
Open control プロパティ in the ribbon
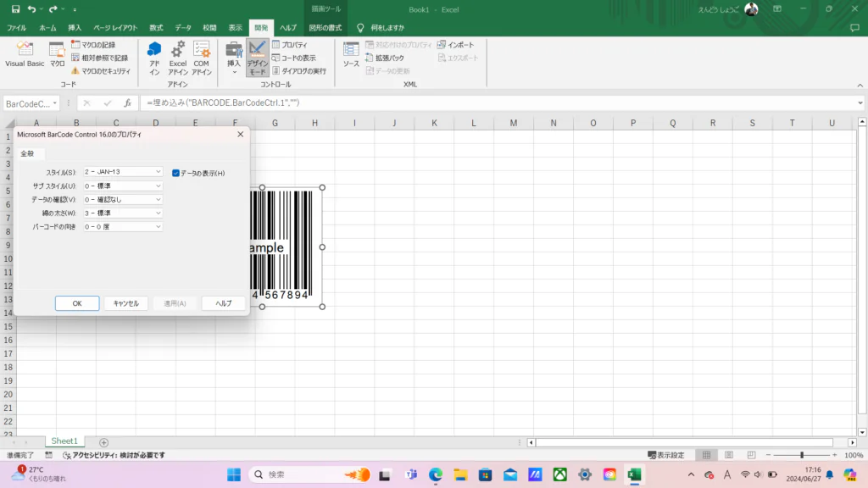click(290, 45)
